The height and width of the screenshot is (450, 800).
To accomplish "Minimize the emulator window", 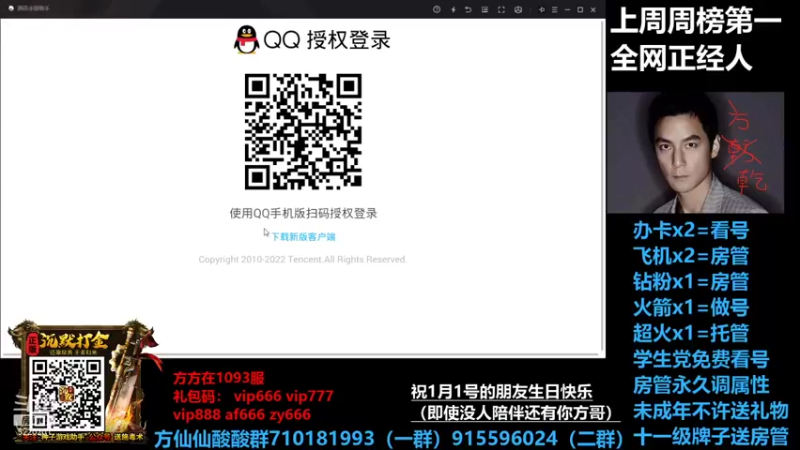I will (567, 10).
